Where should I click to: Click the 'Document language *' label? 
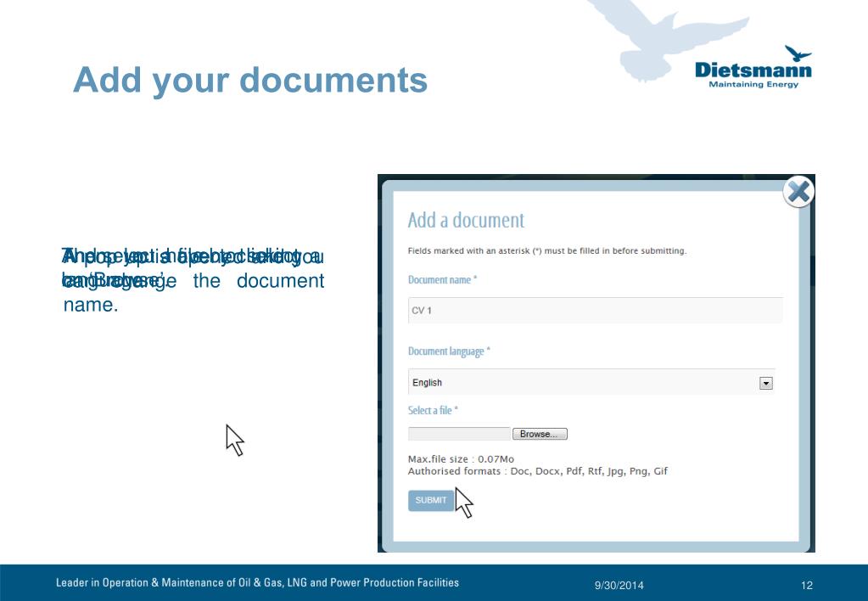tap(449, 351)
